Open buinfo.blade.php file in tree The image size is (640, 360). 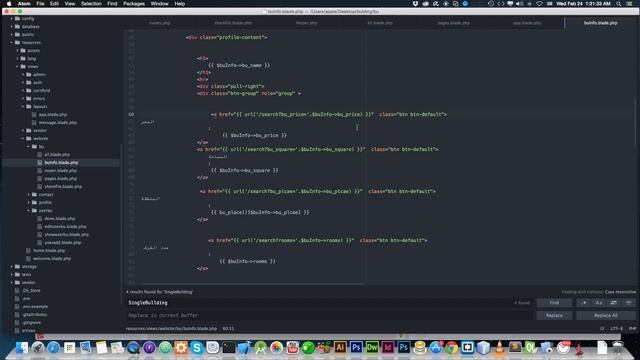pos(61,162)
